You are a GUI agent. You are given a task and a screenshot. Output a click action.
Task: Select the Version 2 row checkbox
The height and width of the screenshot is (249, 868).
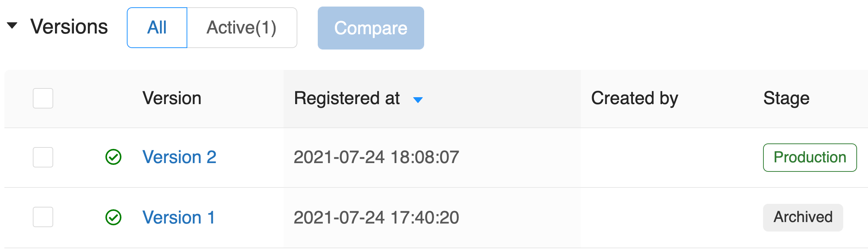click(43, 157)
